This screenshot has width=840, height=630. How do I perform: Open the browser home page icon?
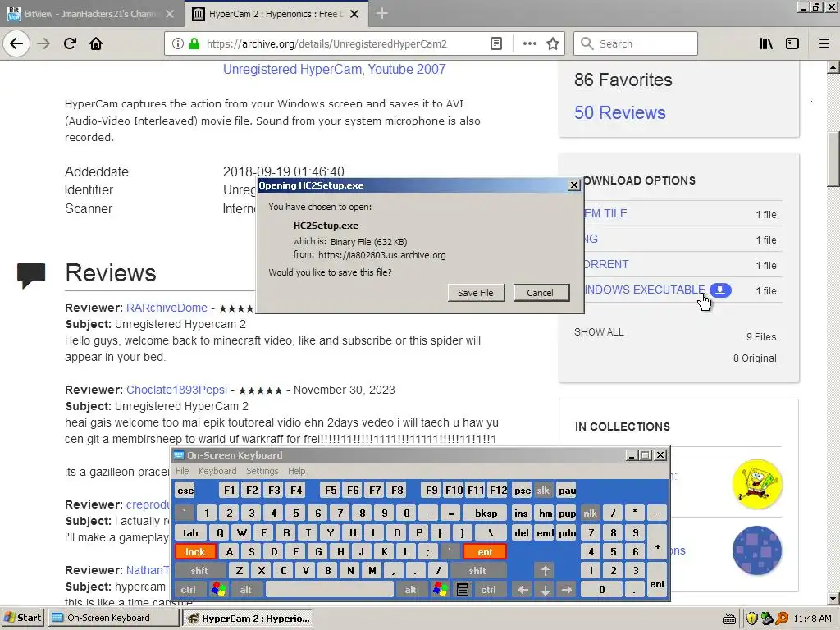(x=96, y=43)
